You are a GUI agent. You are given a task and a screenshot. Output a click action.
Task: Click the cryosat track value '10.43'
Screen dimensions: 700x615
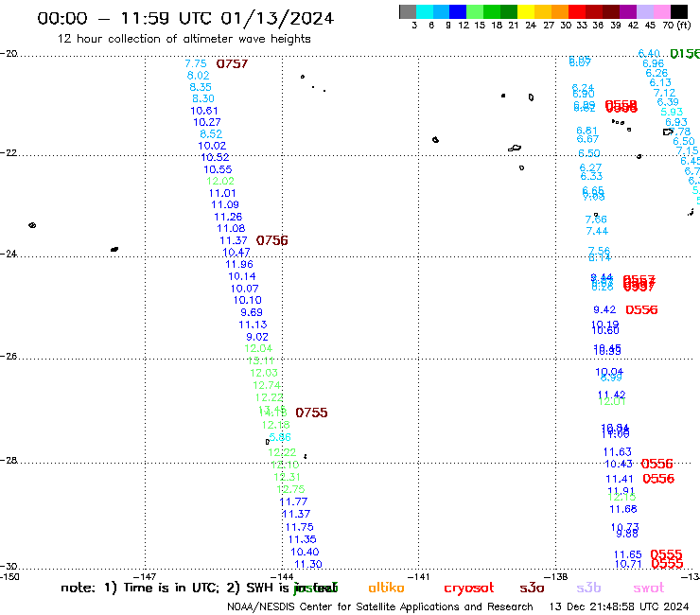619,464
